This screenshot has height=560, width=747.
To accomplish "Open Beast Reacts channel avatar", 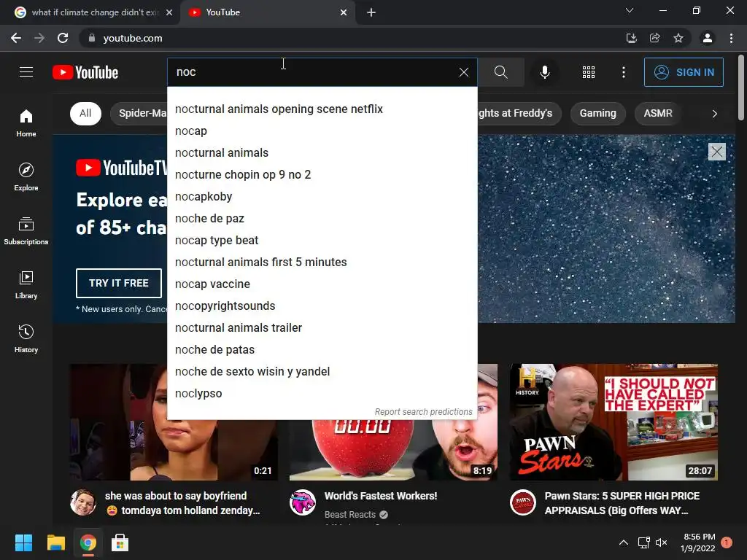I will coord(303,502).
